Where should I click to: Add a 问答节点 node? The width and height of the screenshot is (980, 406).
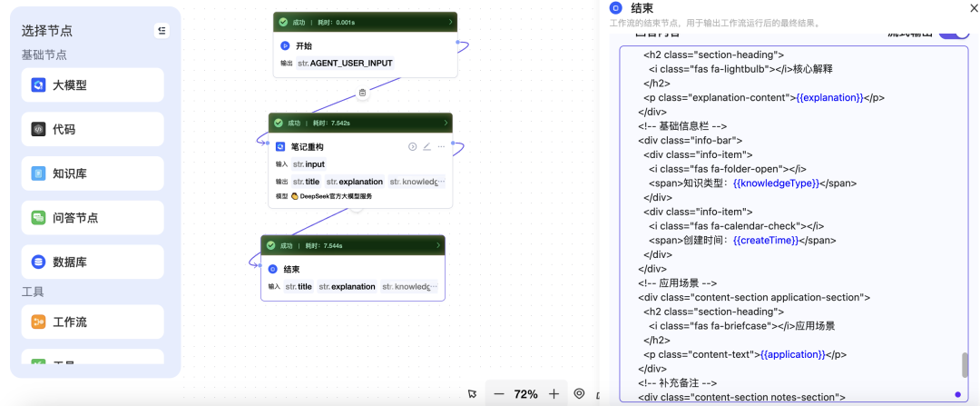click(93, 218)
